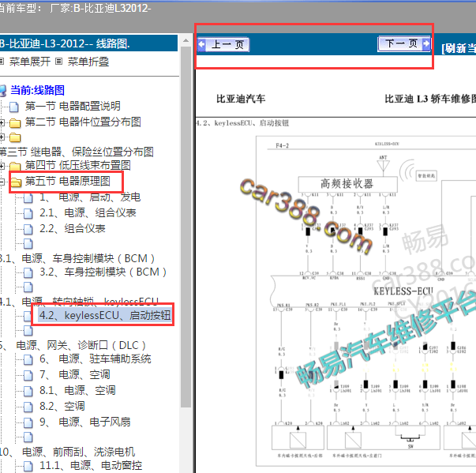Expand 第二节 电器件位置分布图 folder
476x473 pixels.
pyautogui.click(x=2, y=122)
